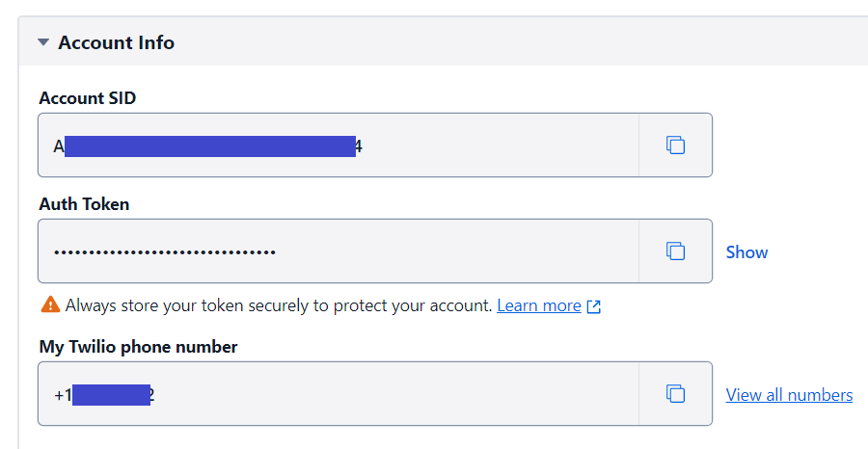This screenshot has width=868, height=449.
Task: Click inside the Twilio phone number field
Action: (339, 394)
